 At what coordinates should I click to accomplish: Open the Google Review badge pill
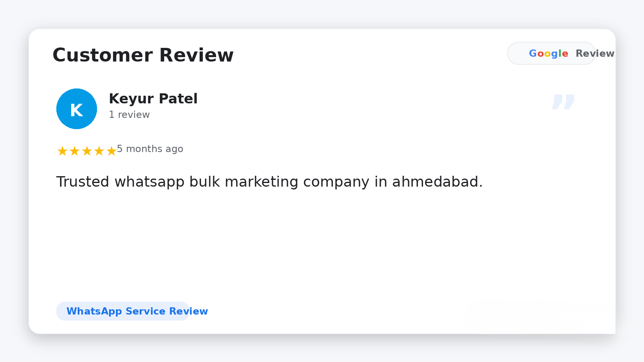click(551, 53)
